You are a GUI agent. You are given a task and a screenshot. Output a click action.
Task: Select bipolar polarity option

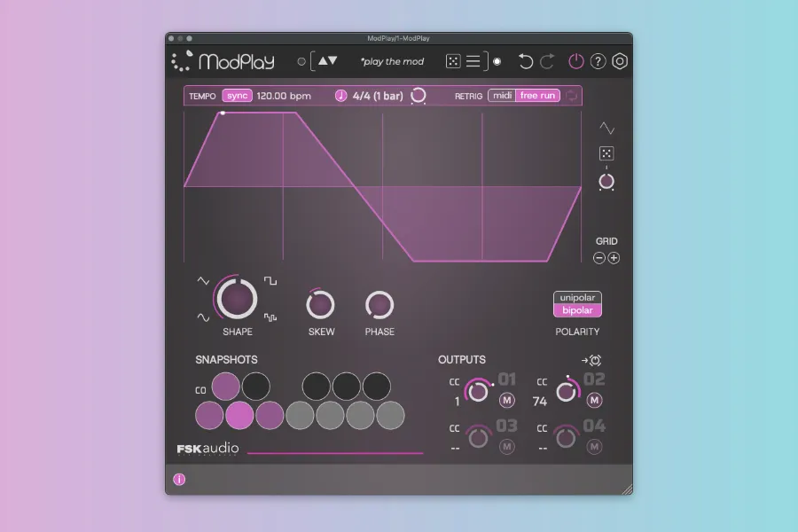[x=577, y=310]
